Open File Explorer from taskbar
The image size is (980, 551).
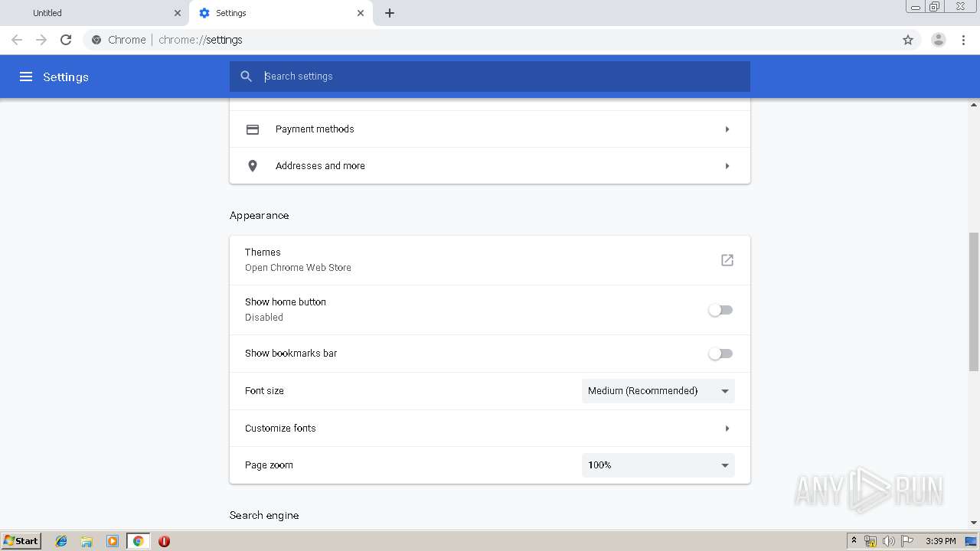(x=87, y=541)
